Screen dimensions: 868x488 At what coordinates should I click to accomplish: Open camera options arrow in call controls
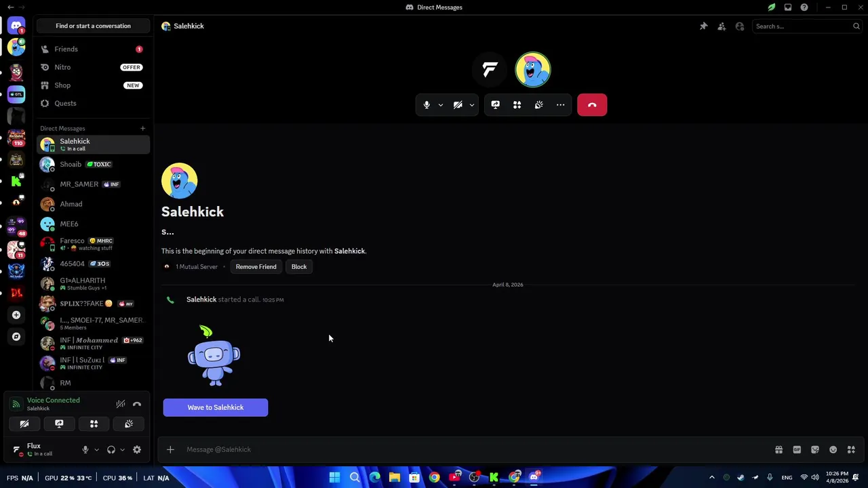click(472, 105)
